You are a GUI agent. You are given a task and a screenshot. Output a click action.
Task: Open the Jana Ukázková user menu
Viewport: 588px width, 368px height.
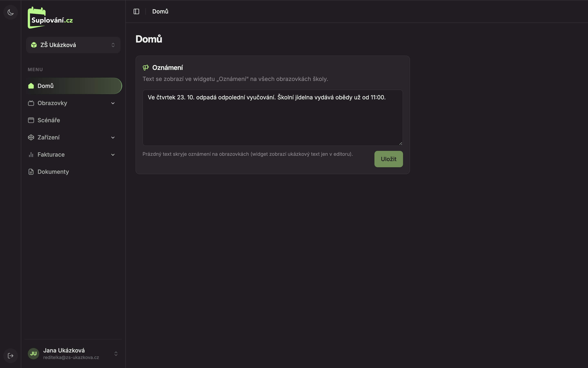coord(73,354)
